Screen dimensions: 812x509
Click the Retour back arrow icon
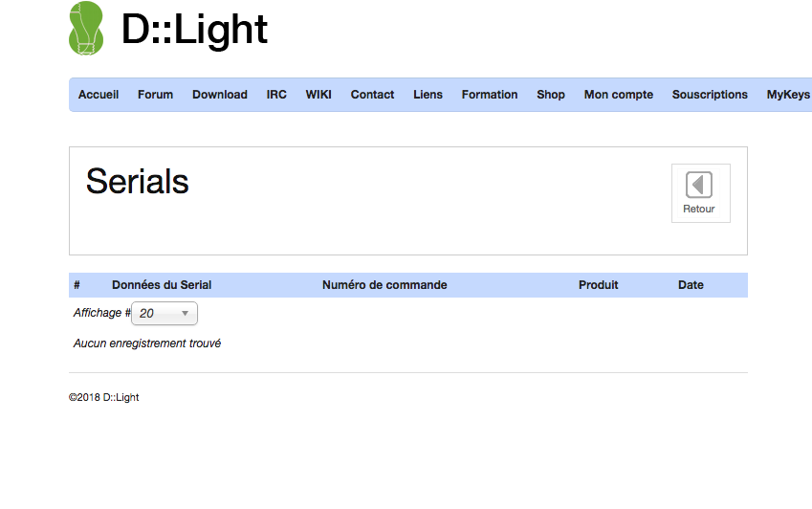point(699,186)
